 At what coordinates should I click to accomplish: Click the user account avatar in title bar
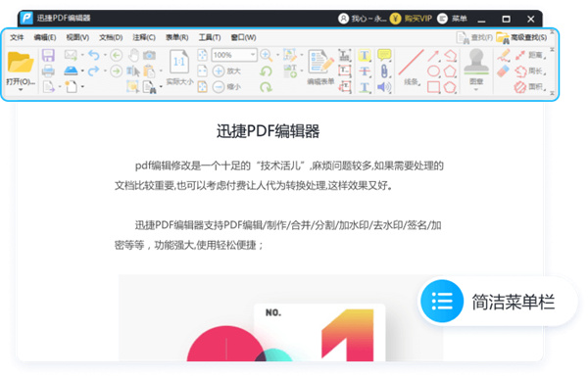pos(344,19)
